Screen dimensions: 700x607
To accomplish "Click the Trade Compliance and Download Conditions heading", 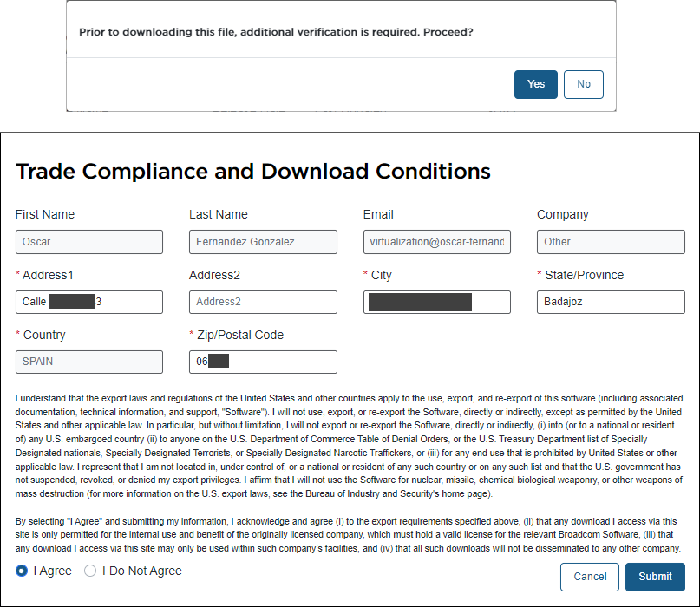I will 253,171.
